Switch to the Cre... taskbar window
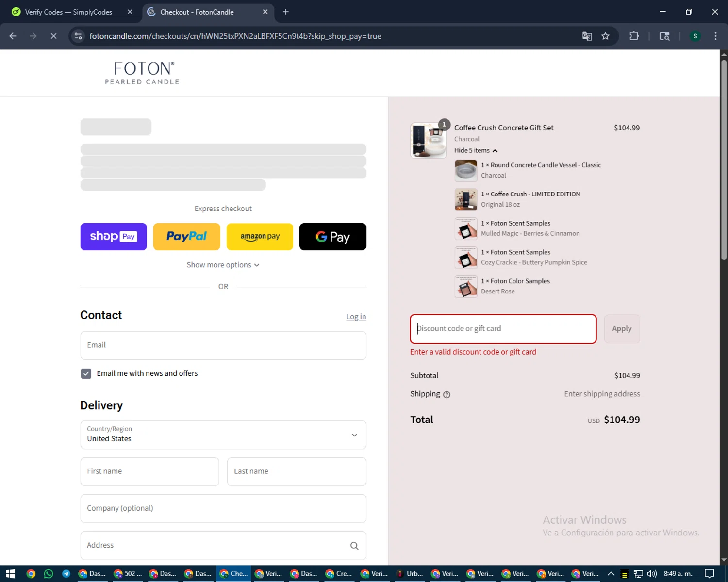 tap(339, 574)
